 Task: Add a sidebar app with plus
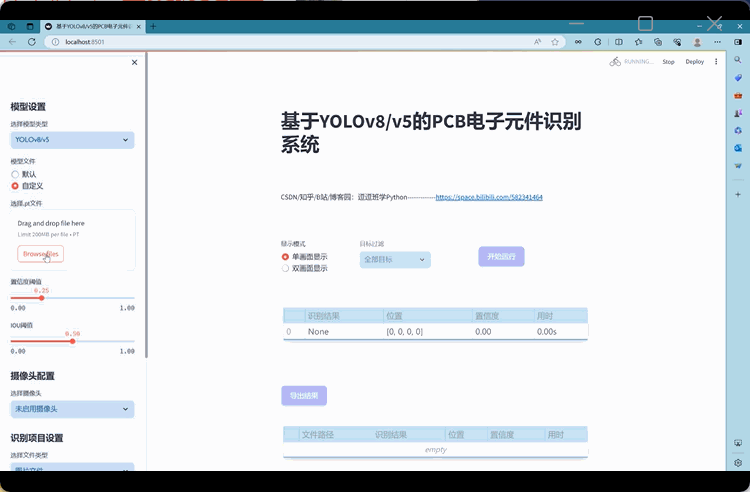(738, 194)
